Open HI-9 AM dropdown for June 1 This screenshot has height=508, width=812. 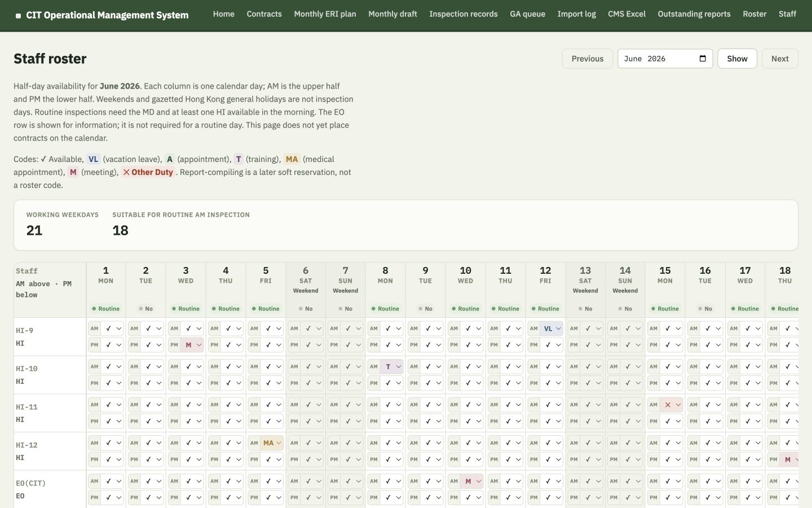pos(112,329)
